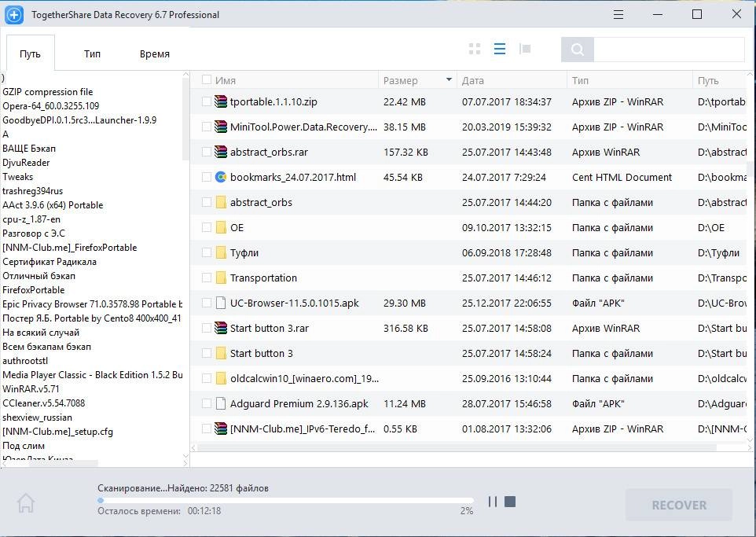Screen dimensions: 756x537
Task: Click into the search input field
Action: tap(669, 50)
